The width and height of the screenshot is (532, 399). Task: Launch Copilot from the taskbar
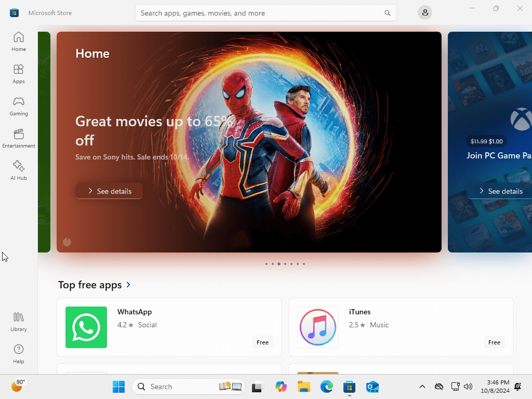pyautogui.click(x=281, y=387)
